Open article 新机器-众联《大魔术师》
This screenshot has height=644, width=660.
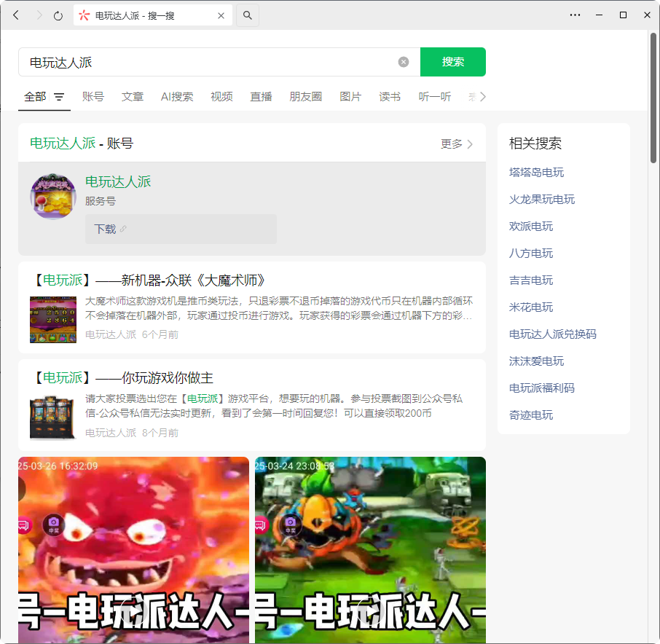point(149,280)
